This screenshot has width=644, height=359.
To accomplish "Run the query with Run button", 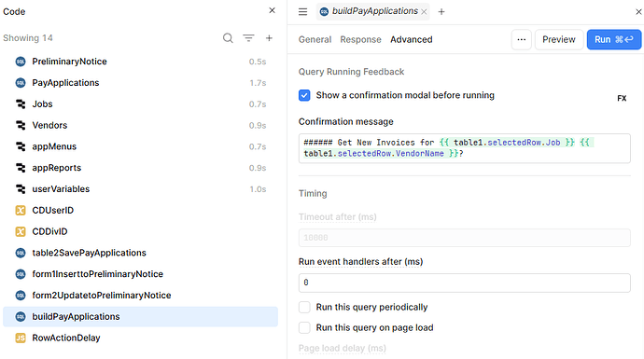I will [614, 40].
